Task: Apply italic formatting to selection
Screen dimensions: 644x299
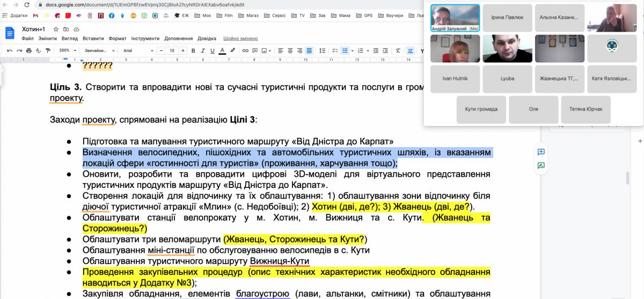Action: pos(203,50)
